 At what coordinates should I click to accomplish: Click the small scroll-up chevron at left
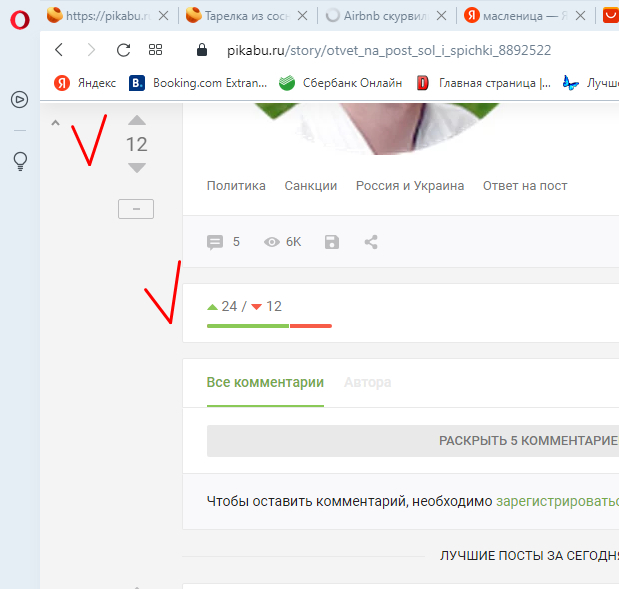pos(55,123)
